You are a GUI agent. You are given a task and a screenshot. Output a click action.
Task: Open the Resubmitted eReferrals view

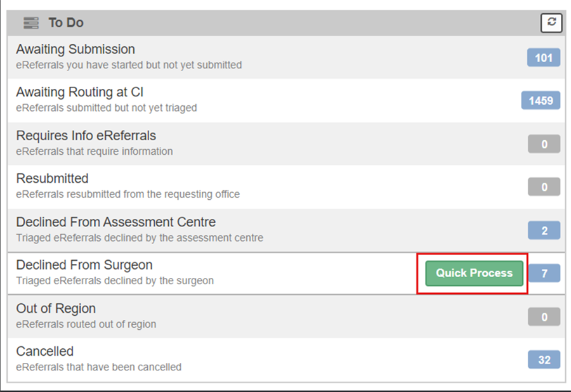click(190, 186)
